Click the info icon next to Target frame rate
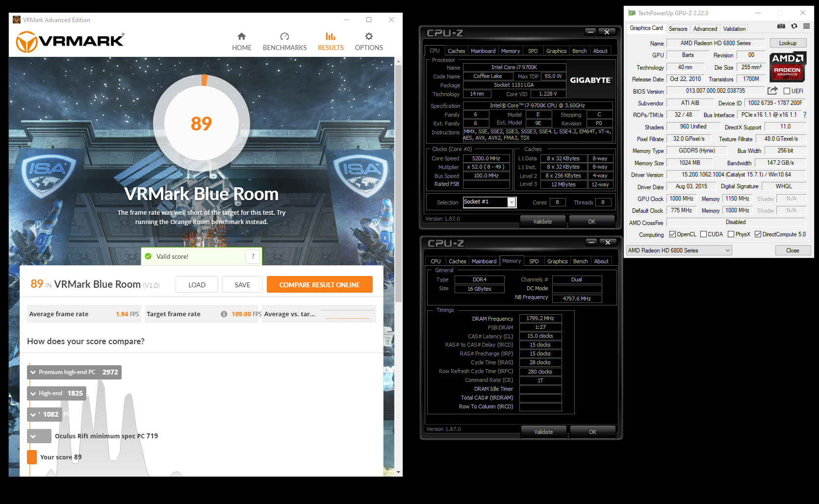 pyautogui.click(x=224, y=314)
